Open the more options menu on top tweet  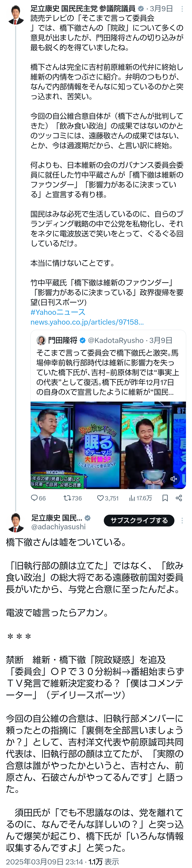pyautogui.click(x=182, y=9)
